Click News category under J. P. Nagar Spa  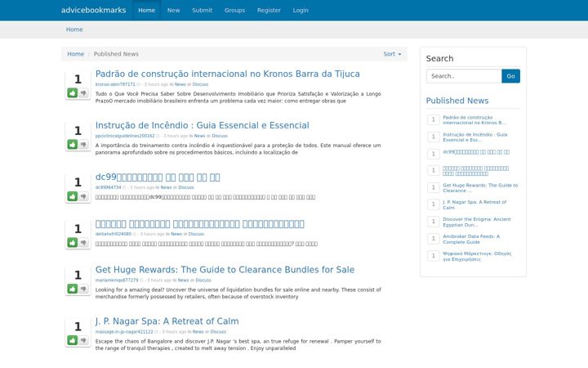[198, 331]
